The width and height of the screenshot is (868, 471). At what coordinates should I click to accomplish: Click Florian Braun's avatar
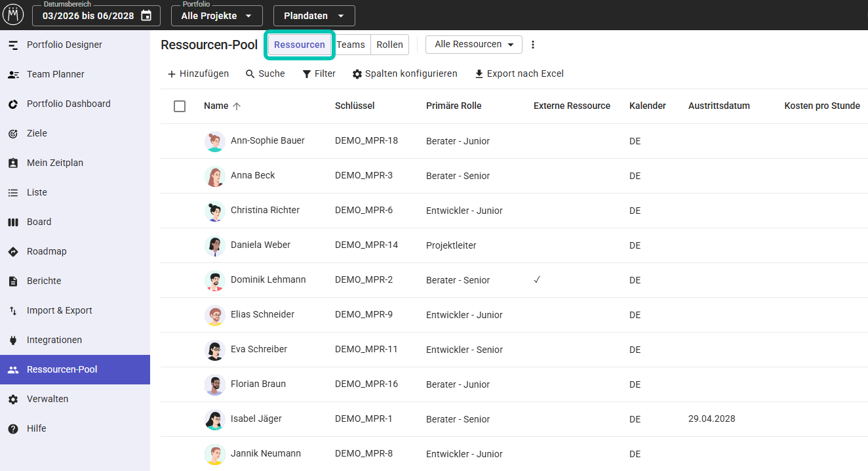[215, 384]
